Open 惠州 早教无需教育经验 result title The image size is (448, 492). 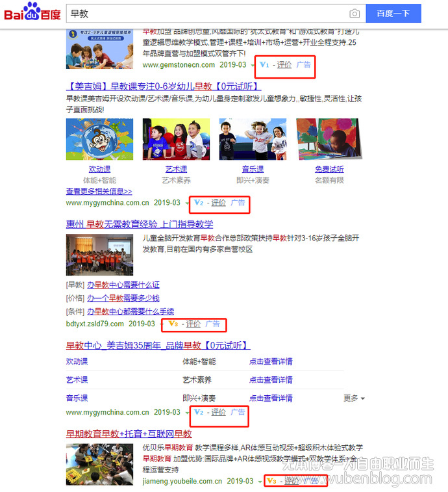140,224
